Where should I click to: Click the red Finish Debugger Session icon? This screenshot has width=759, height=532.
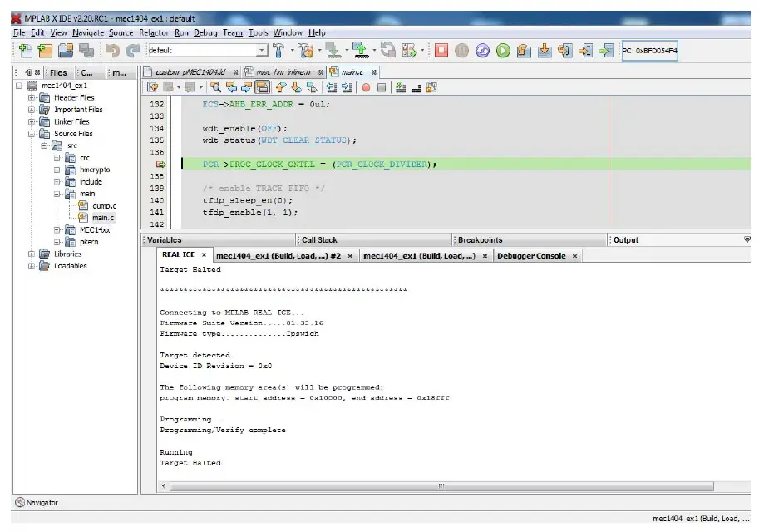tap(441, 52)
